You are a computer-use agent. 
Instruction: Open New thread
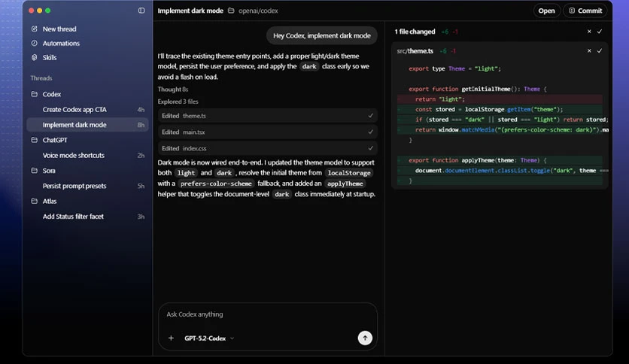pos(59,29)
